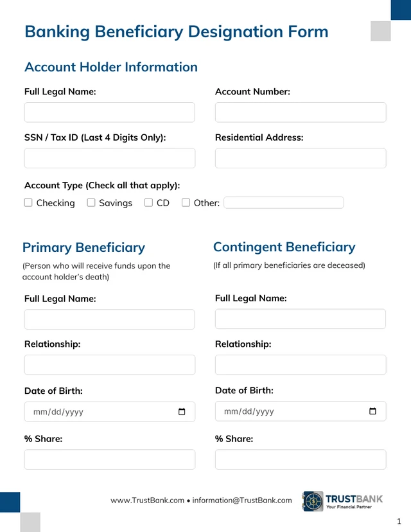
Task: Click Contingent Beneficiary Date of Birth field
Action: (289, 411)
